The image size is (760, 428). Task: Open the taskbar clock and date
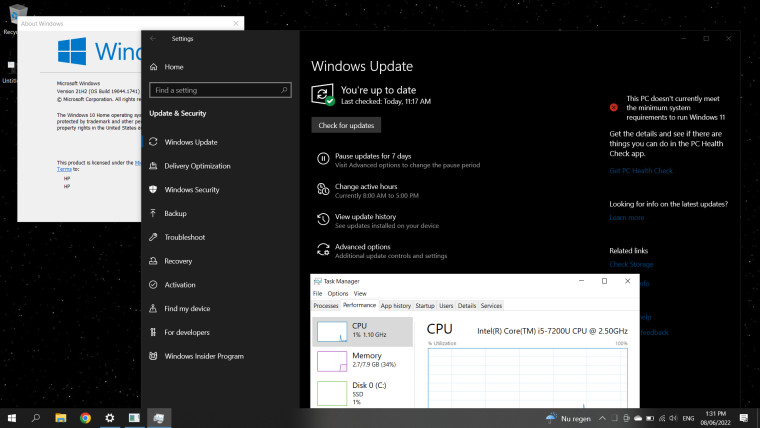coord(715,418)
